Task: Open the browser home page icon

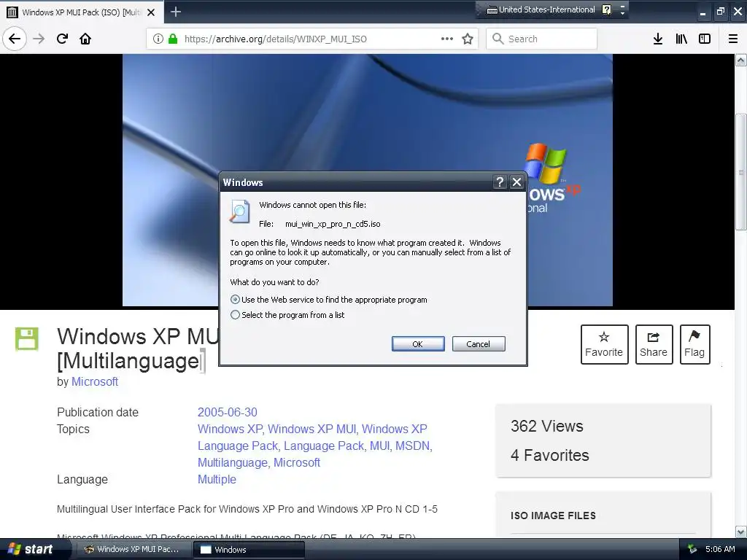Action: click(85, 39)
